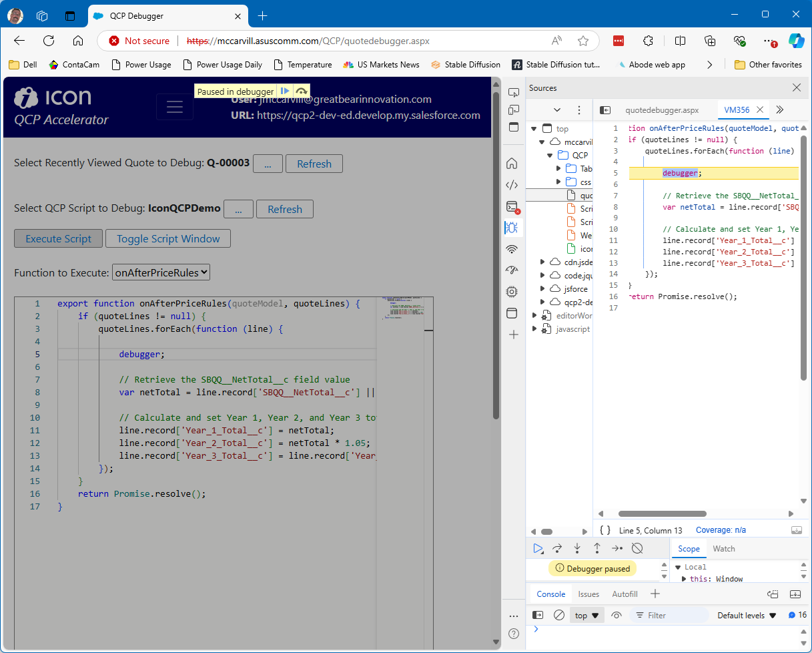Viewport: 812px width, 653px height.
Task: Click Edge Copilot icon
Action: pos(797,41)
